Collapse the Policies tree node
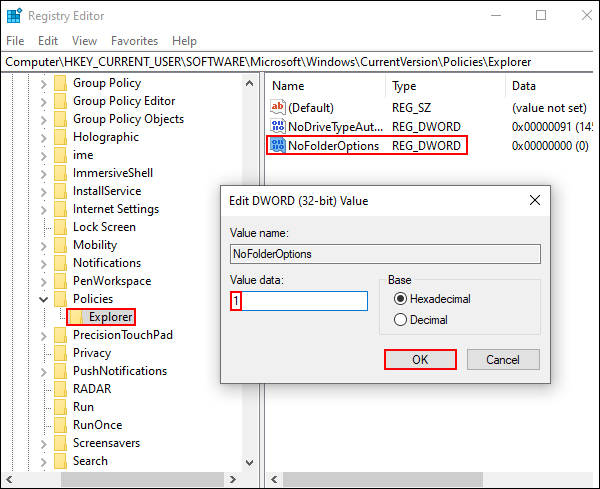Viewport: 600px width, 489px height. coord(44,299)
